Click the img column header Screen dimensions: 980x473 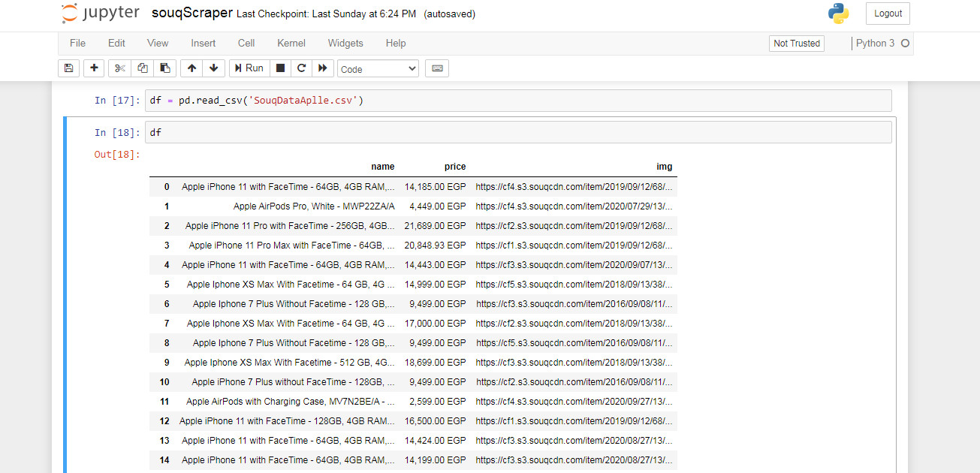pyautogui.click(x=664, y=167)
